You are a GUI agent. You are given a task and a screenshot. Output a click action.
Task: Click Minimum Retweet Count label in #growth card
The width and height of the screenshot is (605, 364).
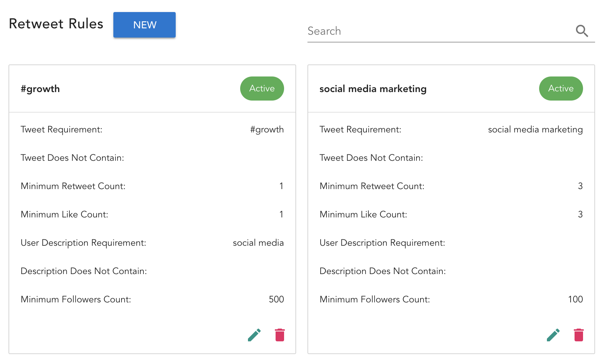coord(73,186)
